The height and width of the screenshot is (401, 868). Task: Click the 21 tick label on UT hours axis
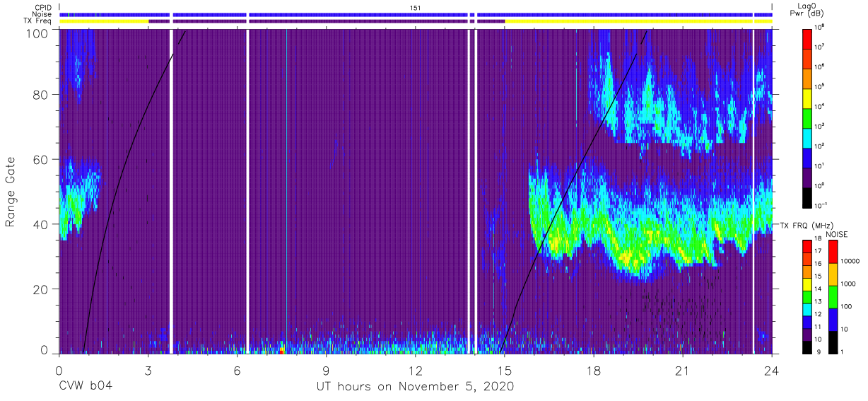coord(683,370)
